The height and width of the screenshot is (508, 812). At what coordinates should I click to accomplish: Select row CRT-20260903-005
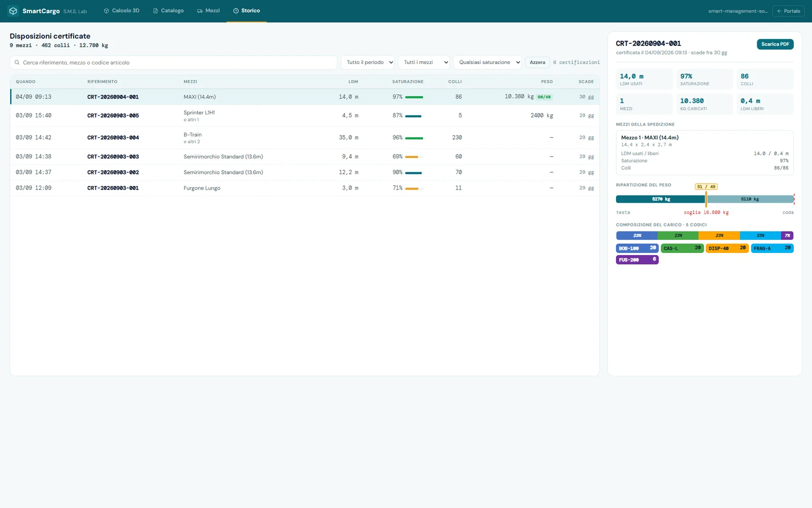[x=305, y=116]
